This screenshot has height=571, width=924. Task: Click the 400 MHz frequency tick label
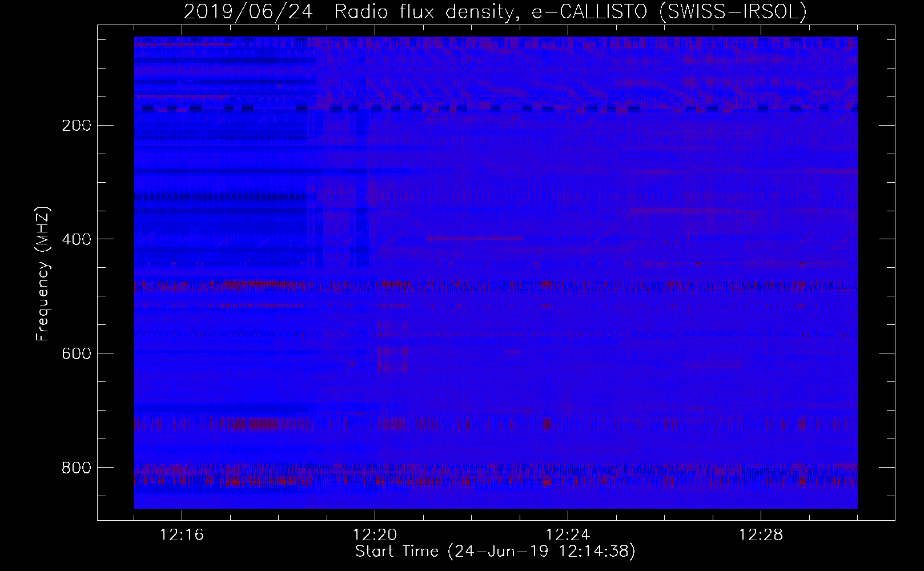76,239
